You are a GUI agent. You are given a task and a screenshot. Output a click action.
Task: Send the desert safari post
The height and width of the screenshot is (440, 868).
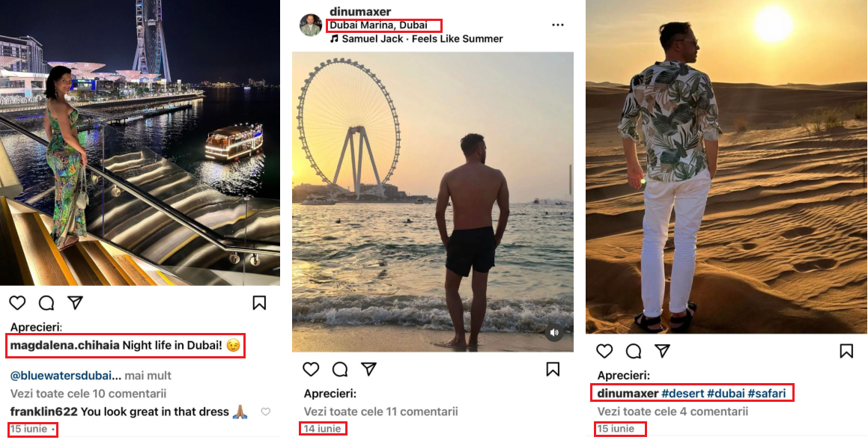(662, 351)
